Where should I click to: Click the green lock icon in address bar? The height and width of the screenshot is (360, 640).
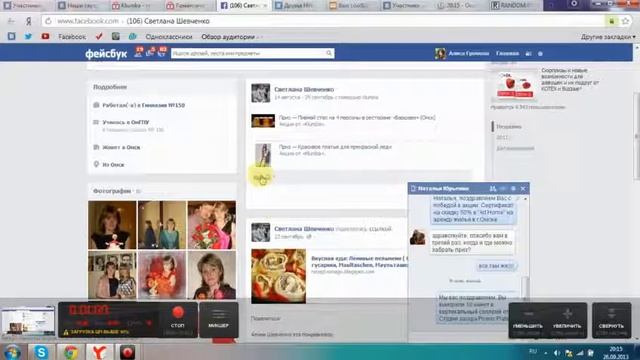pos(611,21)
